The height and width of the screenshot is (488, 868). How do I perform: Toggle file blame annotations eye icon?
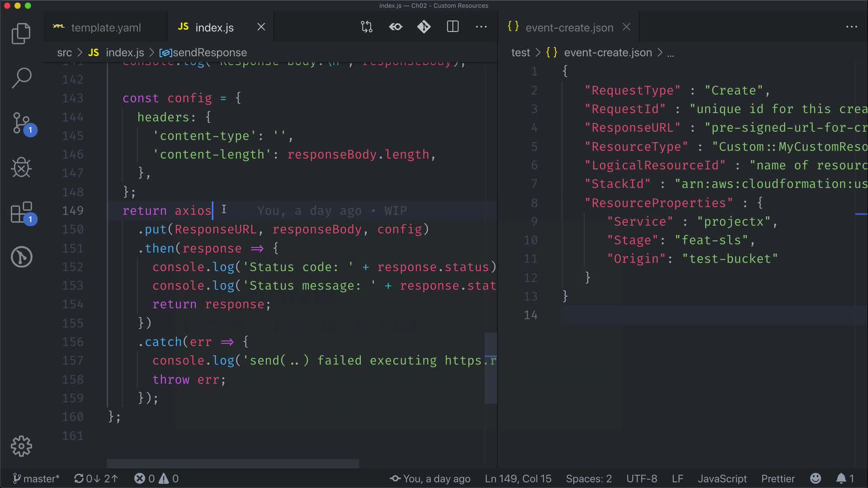coord(396,27)
